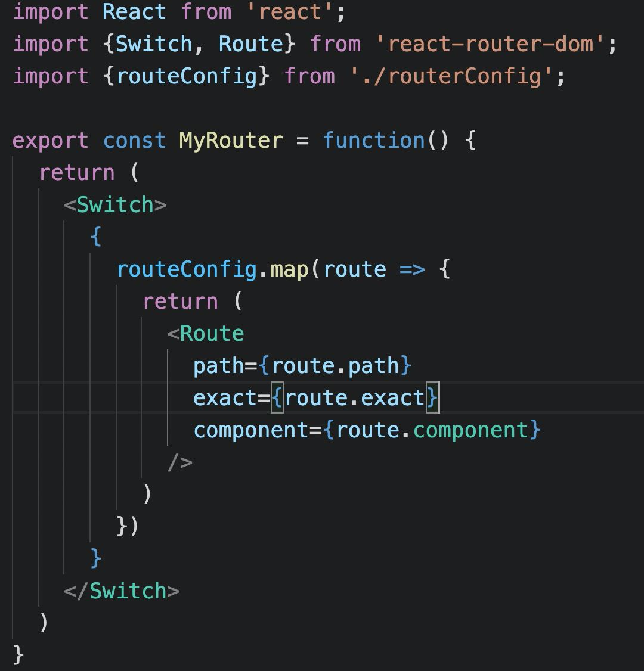Image resolution: width=644 pixels, height=671 pixels.
Task: Click the component attribute name
Action: (x=252, y=431)
